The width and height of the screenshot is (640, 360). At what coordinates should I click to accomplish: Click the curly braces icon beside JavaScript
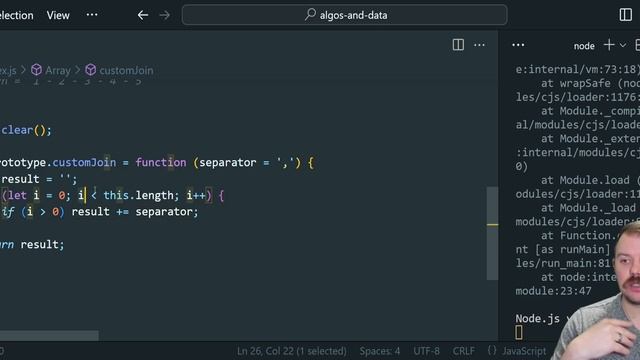pos(492,351)
